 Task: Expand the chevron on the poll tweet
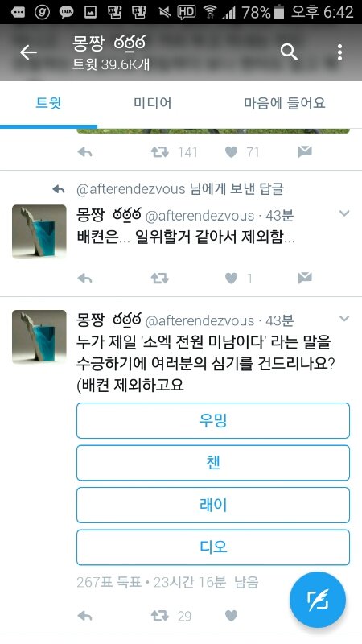point(344,318)
